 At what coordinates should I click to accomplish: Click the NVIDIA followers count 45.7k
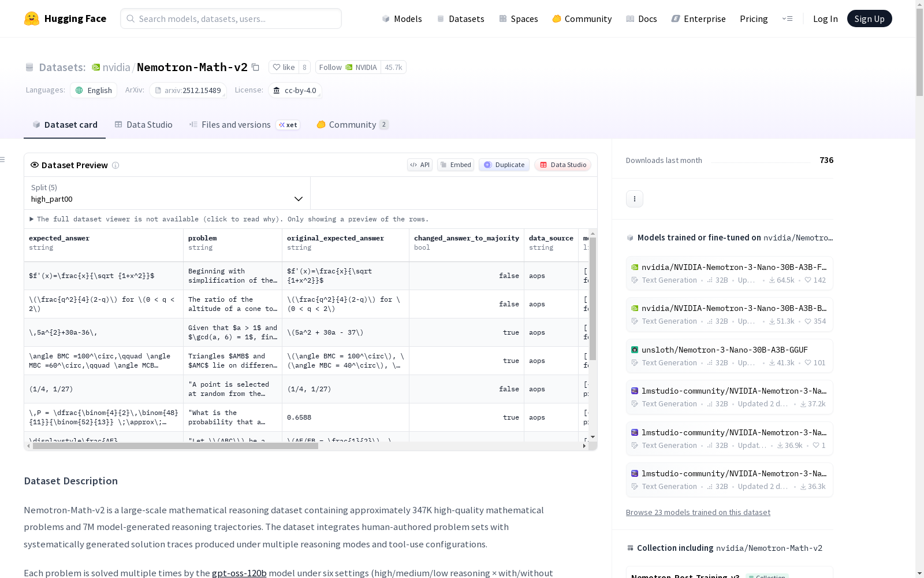click(393, 67)
